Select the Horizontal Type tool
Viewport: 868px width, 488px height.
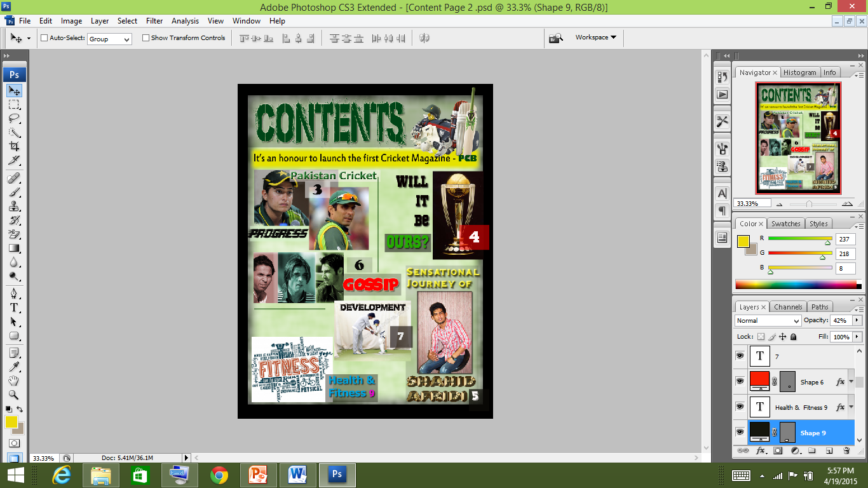[14, 308]
